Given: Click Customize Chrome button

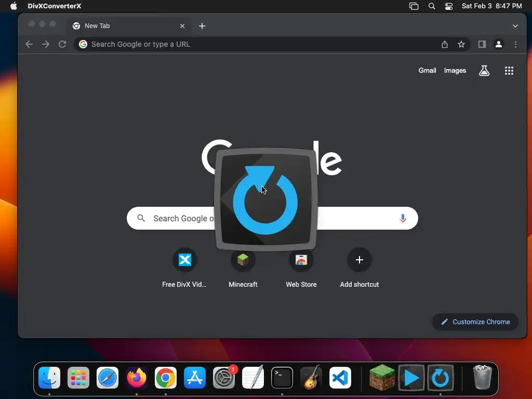Looking at the screenshot, I should pyautogui.click(x=475, y=322).
